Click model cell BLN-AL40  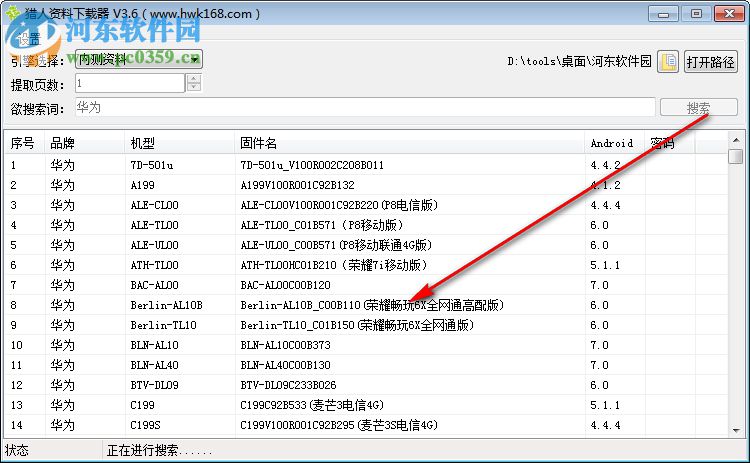pyautogui.click(x=154, y=365)
